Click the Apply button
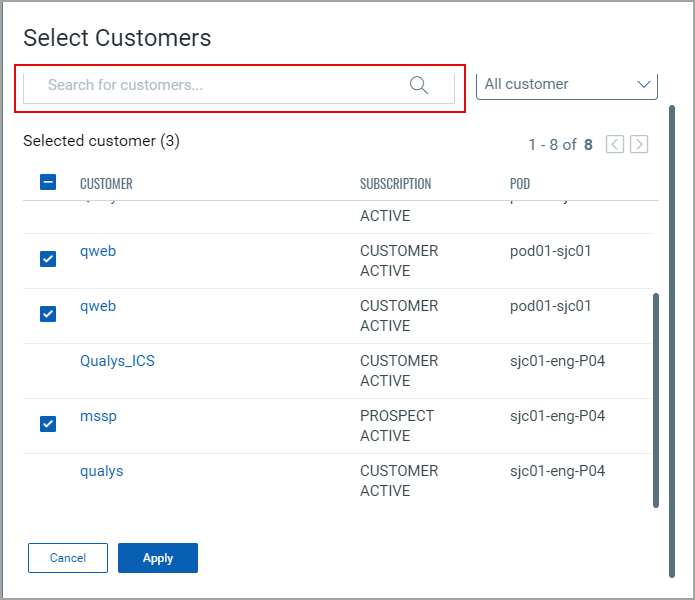This screenshot has width=695, height=600. (158, 558)
